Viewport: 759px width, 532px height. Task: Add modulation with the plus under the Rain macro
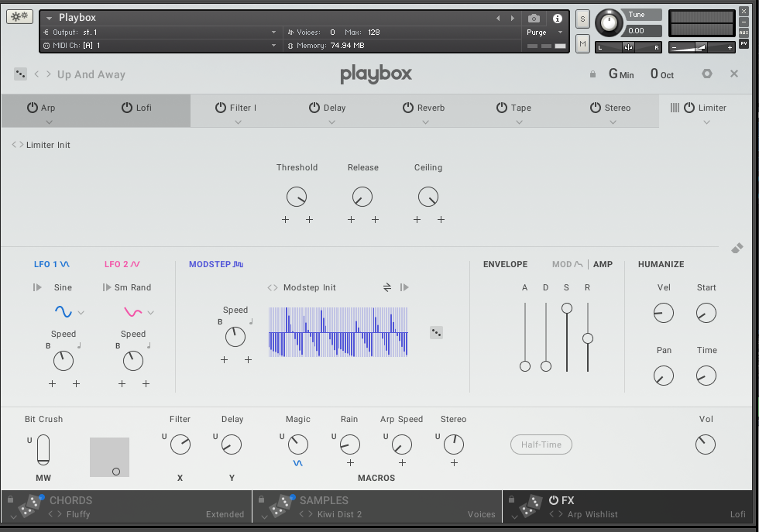click(350, 463)
